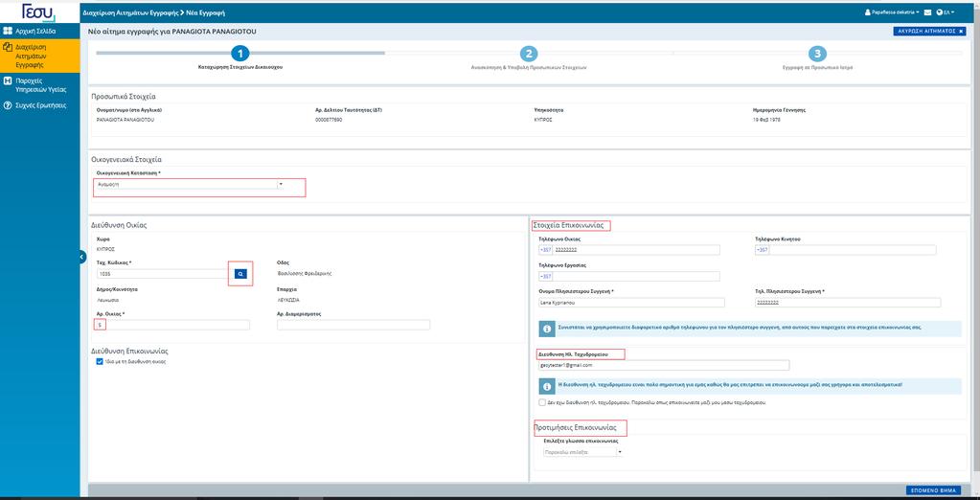Viewport: 980px width, 500px height.
Task: Click the Προτιμήσεις Επικοινωνίας heading
Action: point(575,428)
